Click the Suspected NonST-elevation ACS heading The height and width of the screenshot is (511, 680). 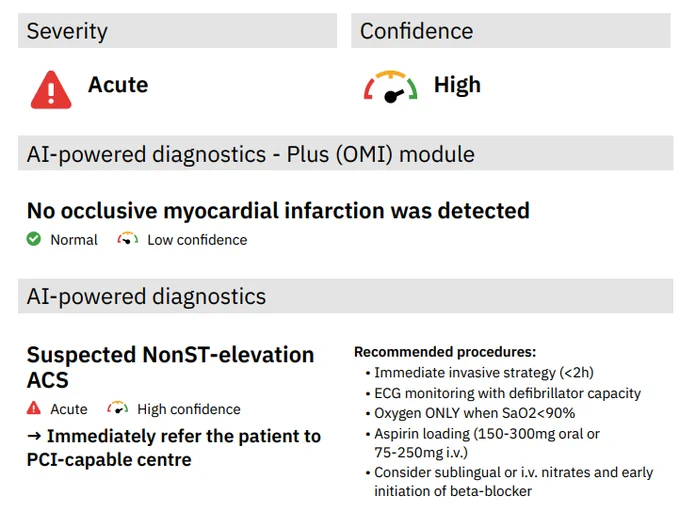pos(170,367)
